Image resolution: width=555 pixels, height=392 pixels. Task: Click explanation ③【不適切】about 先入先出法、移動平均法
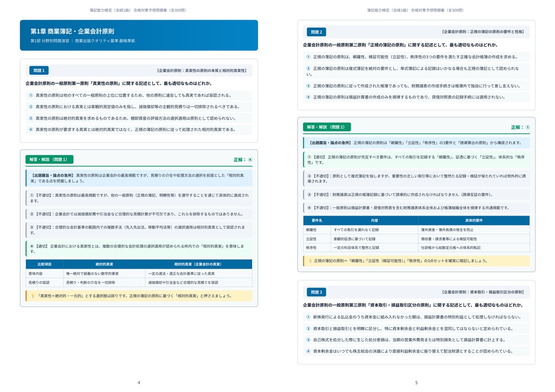point(139,230)
